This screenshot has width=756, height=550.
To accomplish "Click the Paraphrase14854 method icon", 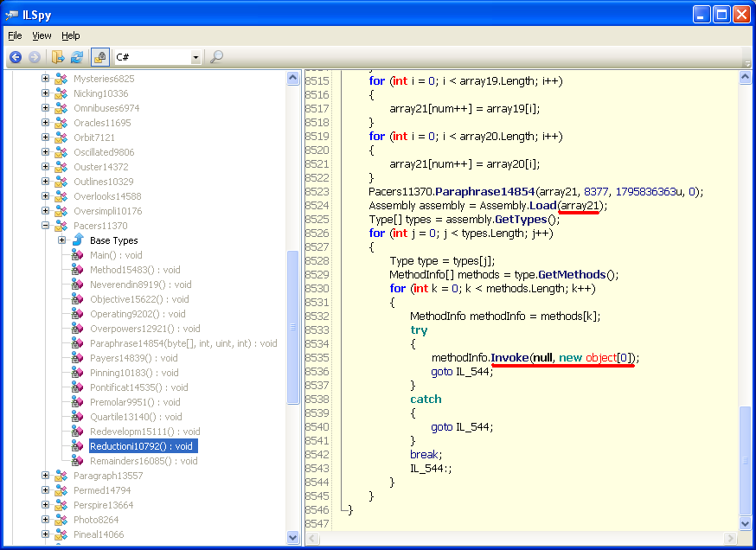I will [x=78, y=343].
